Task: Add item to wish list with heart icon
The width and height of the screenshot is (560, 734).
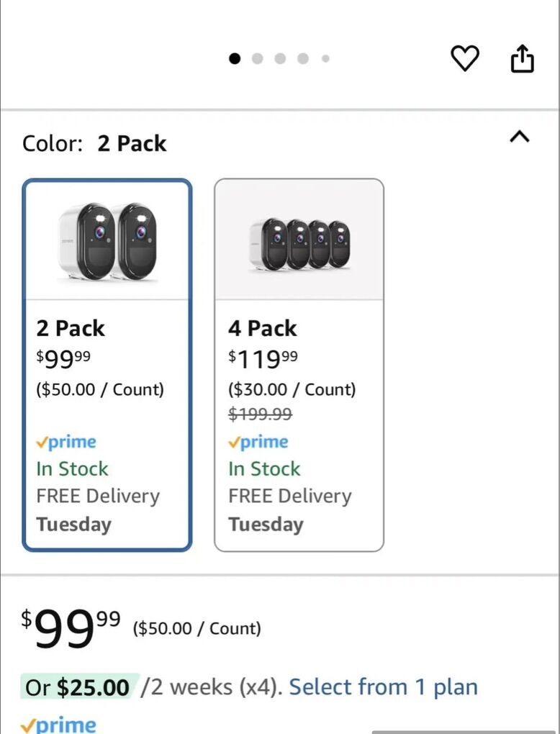Action: 464,58
